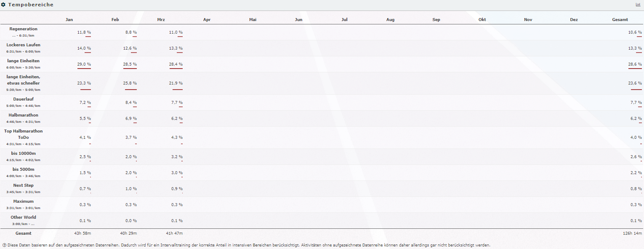
Task: Select the Halbmarathon pace zone row label
Action: pyautogui.click(x=23, y=115)
